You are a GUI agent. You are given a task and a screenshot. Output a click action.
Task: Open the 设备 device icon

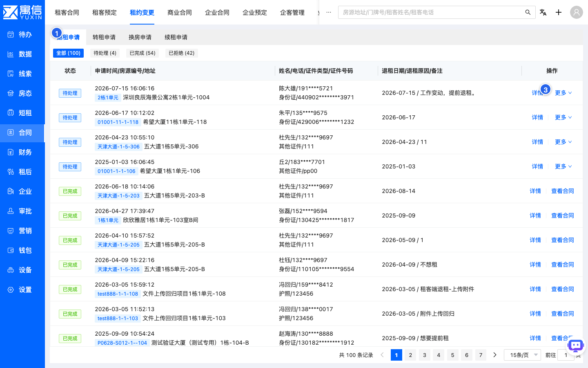[11, 270]
